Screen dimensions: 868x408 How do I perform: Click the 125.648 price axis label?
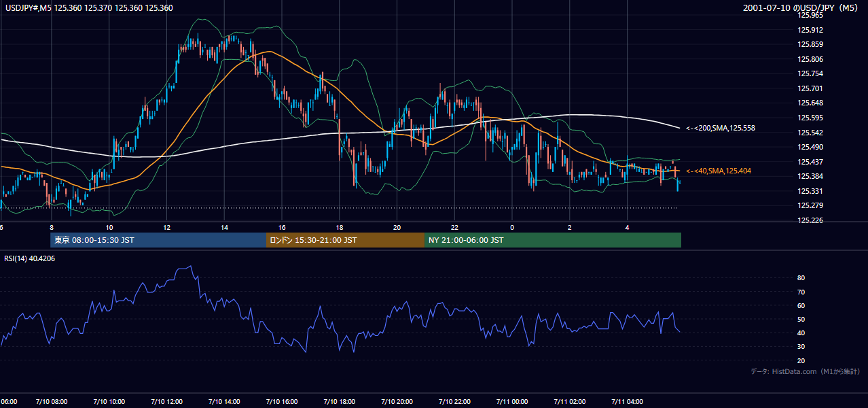point(812,103)
